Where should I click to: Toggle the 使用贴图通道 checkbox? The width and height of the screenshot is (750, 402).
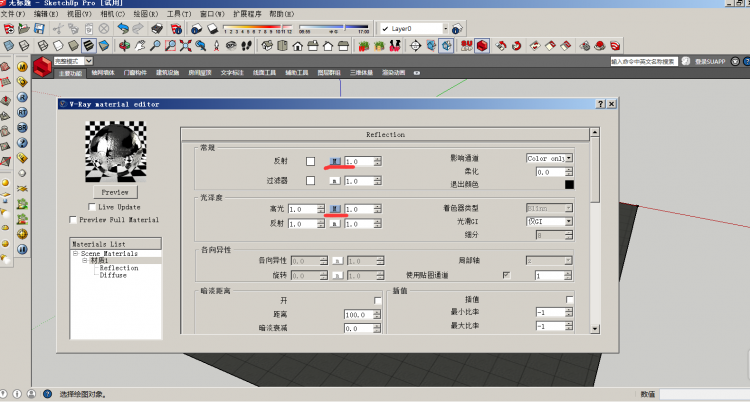tap(506, 275)
